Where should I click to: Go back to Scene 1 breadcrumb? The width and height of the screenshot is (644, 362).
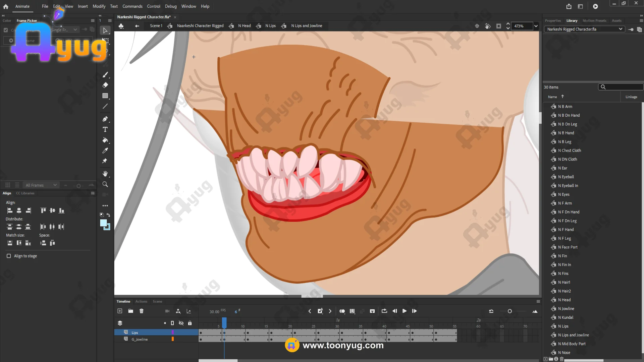click(x=156, y=26)
